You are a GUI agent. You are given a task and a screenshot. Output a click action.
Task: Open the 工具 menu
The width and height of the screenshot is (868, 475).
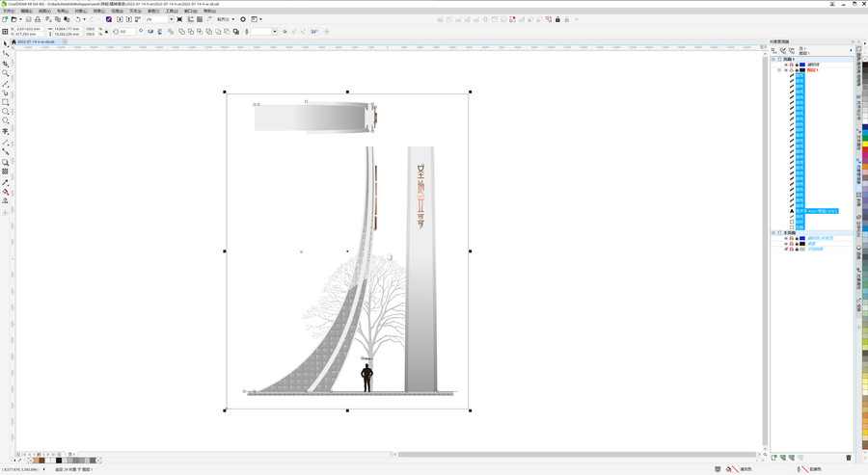[x=172, y=11]
